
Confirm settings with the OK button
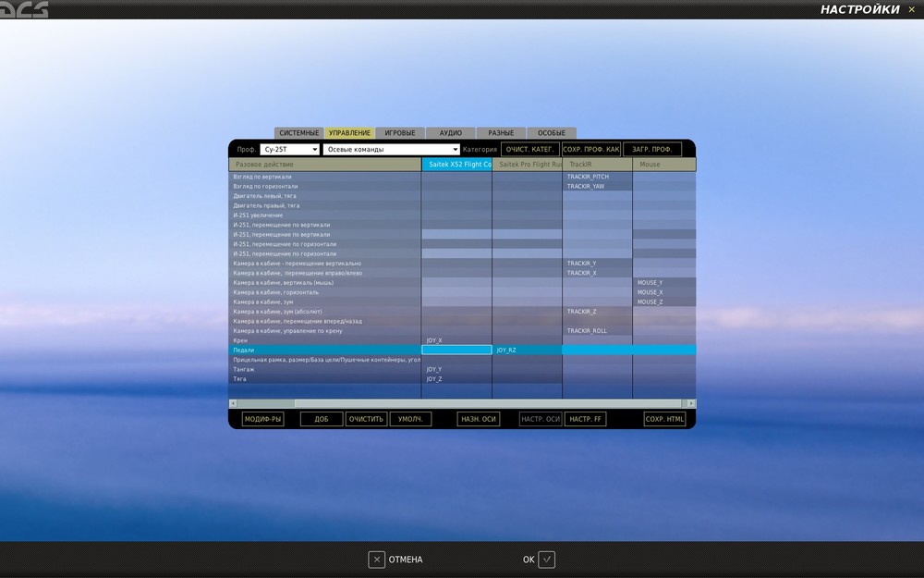click(539, 560)
